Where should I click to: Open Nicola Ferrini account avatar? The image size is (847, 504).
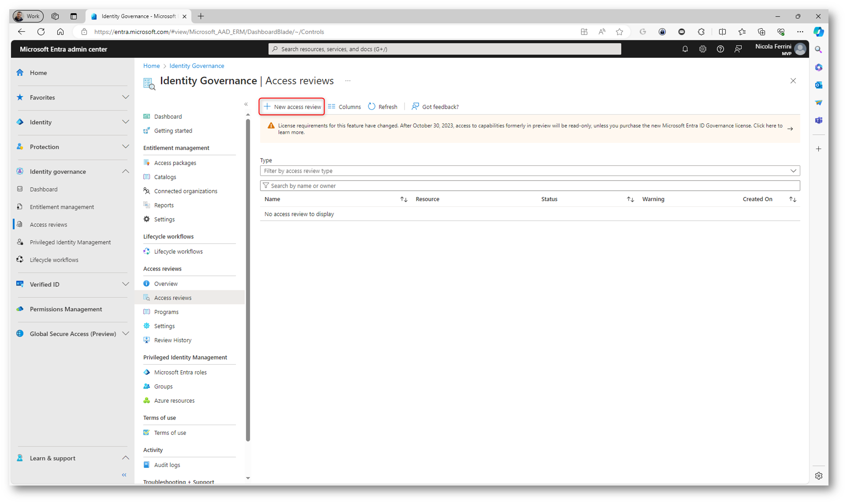click(x=800, y=49)
